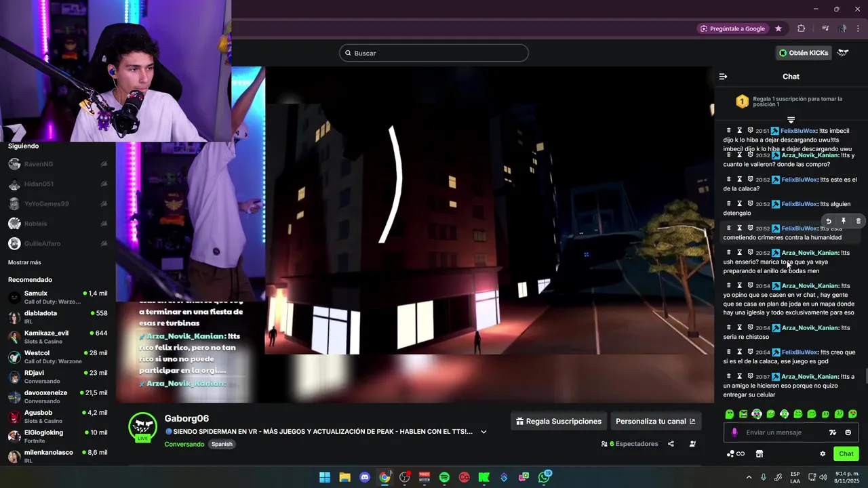This screenshot has width=868, height=488.
Task: Open the taskbar clock and date
Action: click(x=847, y=477)
